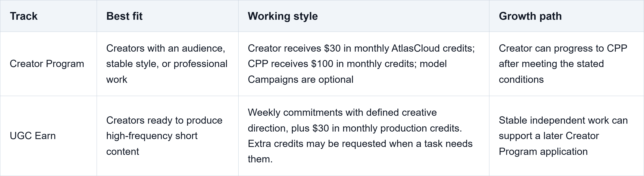Click the Working style column header
Image resolution: width=644 pixels, height=176 pixels.
[x=364, y=16]
